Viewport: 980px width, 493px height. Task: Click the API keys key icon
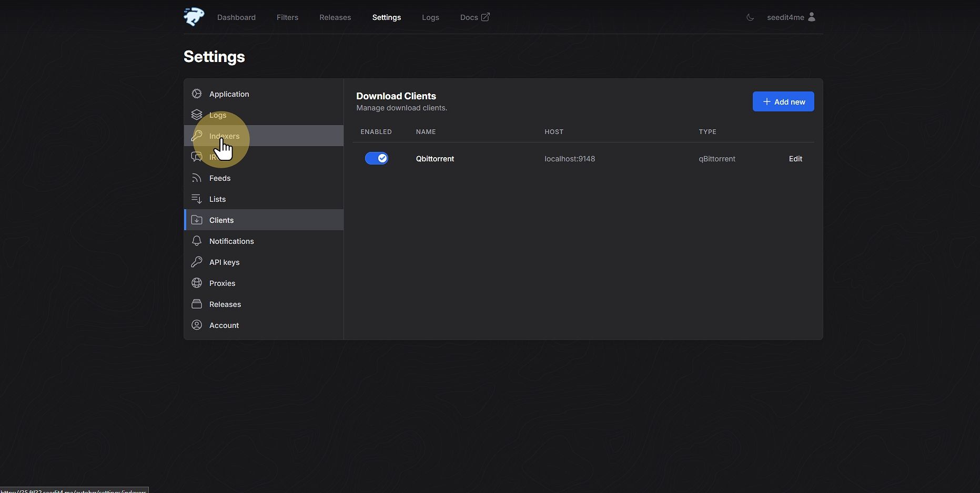pyautogui.click(x=197, y=262)
